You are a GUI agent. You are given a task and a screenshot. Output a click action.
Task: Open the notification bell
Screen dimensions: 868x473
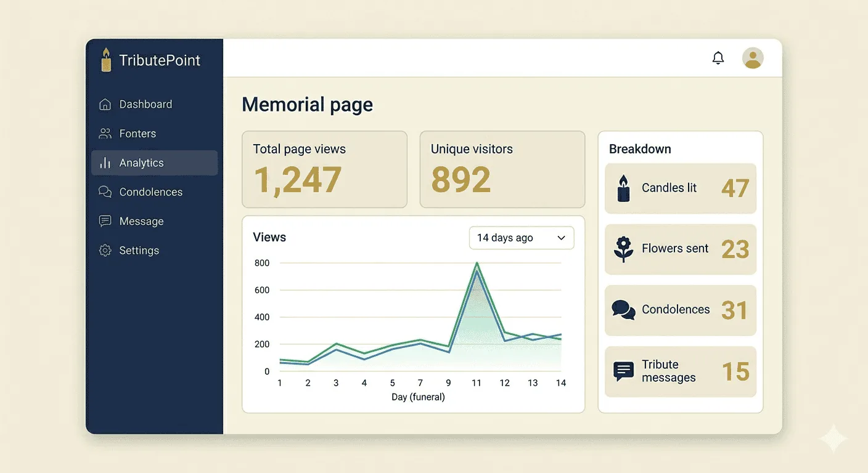tap(718, 57)
